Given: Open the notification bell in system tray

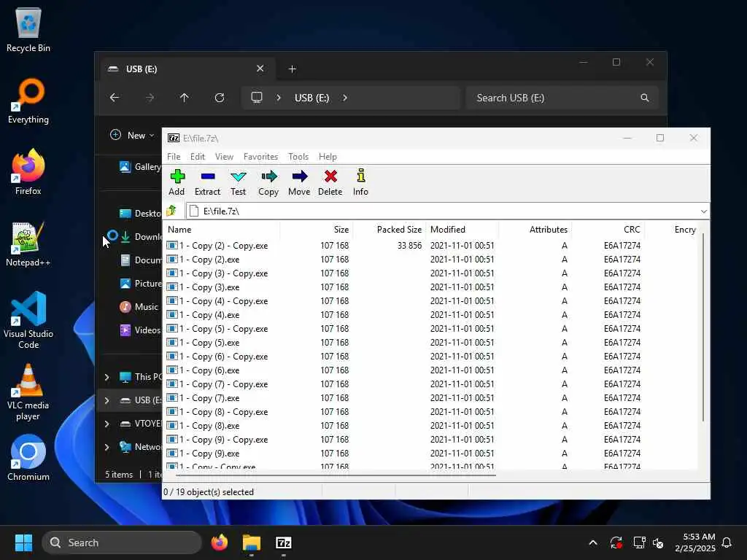Looking at the screenshot, I should pyautogui.click(x=727, y=542).
